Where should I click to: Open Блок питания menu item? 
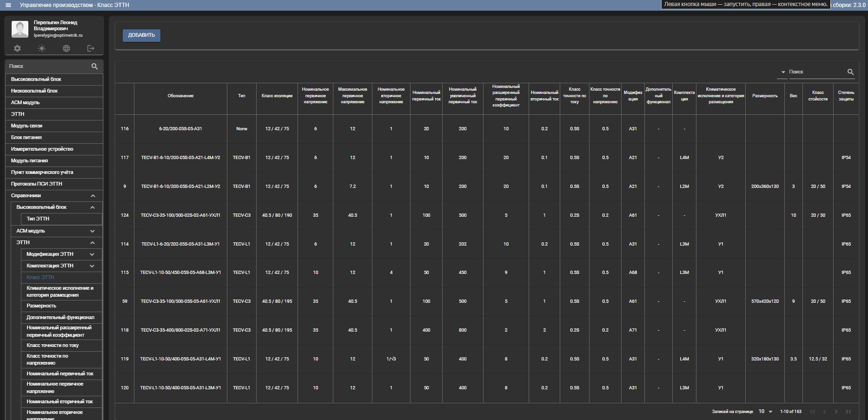[54, 138]
